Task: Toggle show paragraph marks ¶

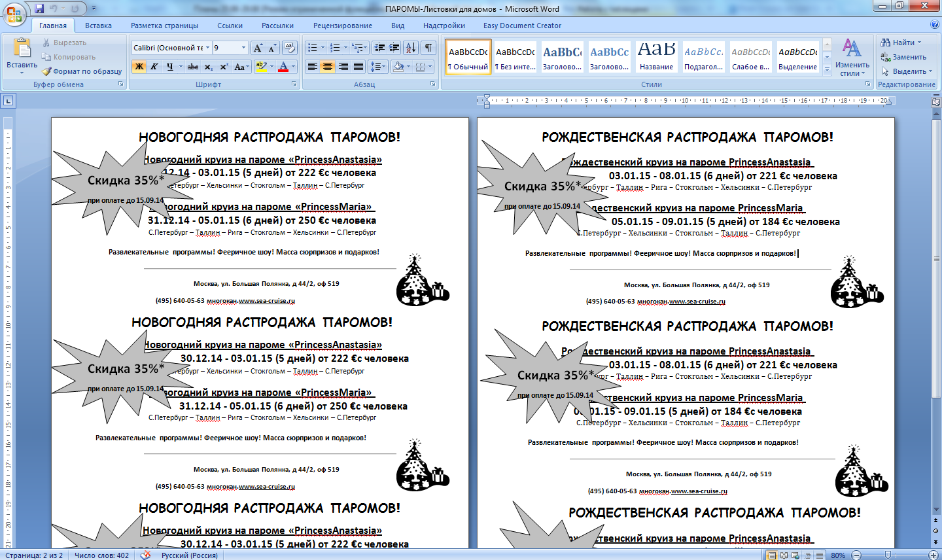Action: click(428, 48)
